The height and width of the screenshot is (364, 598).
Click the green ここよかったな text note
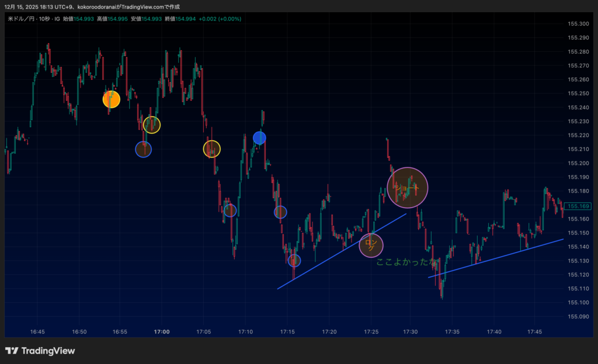click(406, 262)
